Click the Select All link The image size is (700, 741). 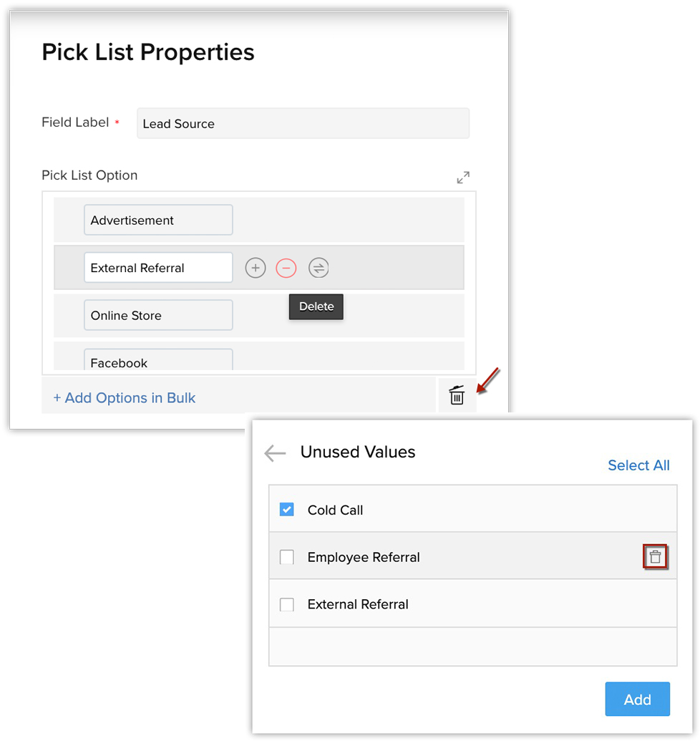[638, 465]
